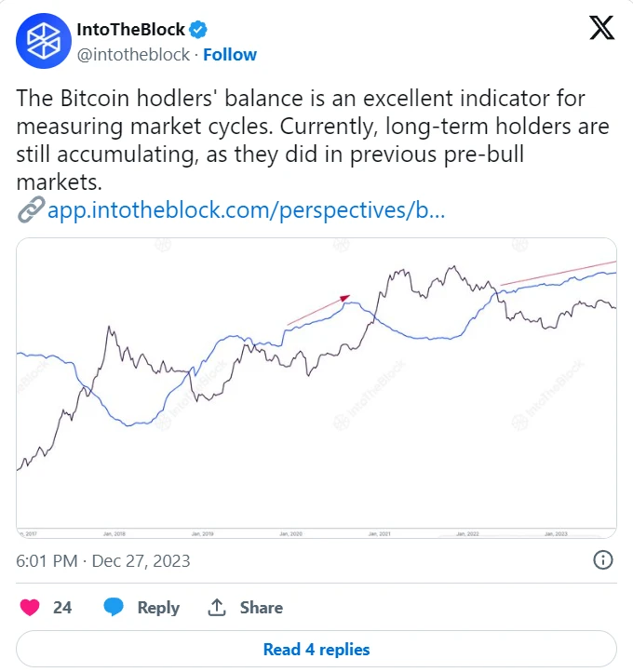
Task: Click the blue reply speech bubble icon
Action: coord(114,607)
